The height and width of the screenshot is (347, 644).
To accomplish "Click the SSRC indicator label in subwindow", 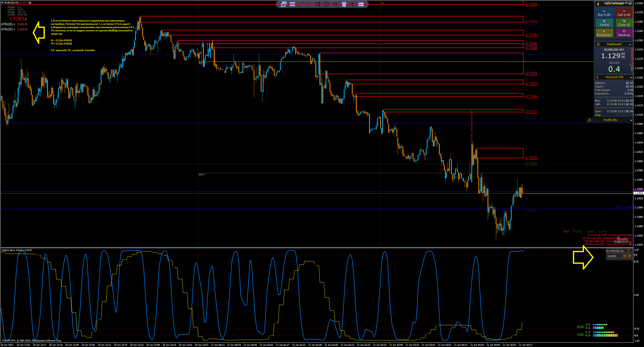I will [x=17, y=250].
